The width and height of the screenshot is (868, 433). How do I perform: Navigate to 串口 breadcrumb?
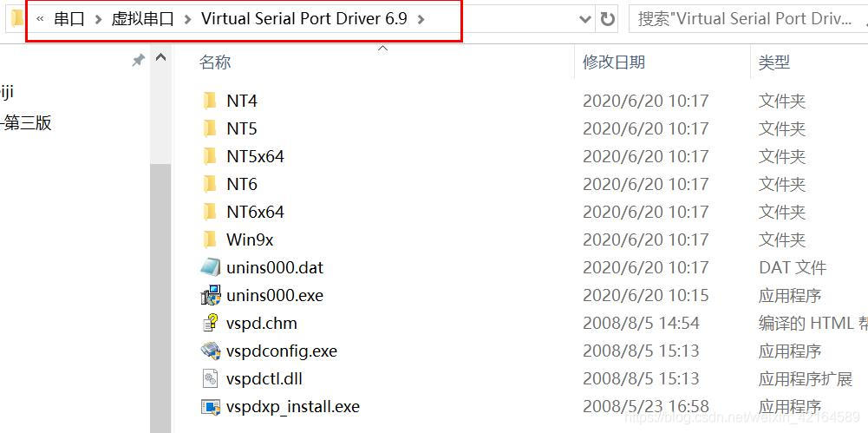69,19
